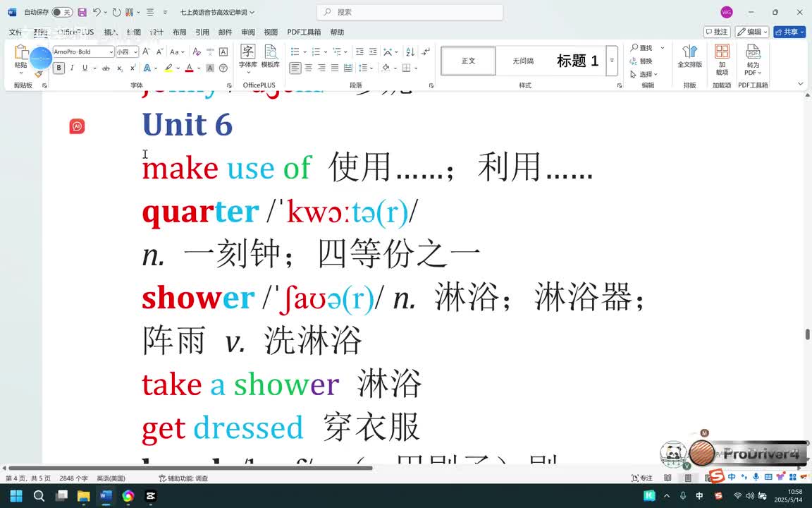812x508 pixels.
Task: Switch to the 审阅 Review tab
Action: (248, 32)
